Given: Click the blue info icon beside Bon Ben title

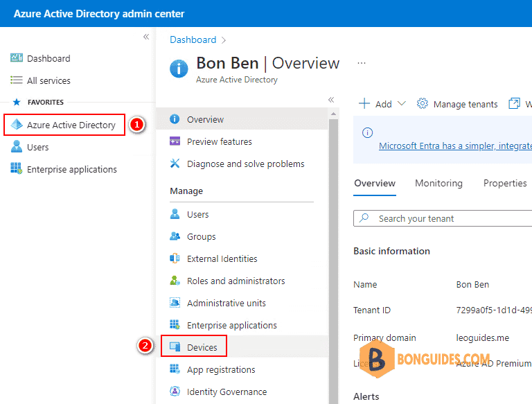Looking at the screenshot, I should [179, 69].
